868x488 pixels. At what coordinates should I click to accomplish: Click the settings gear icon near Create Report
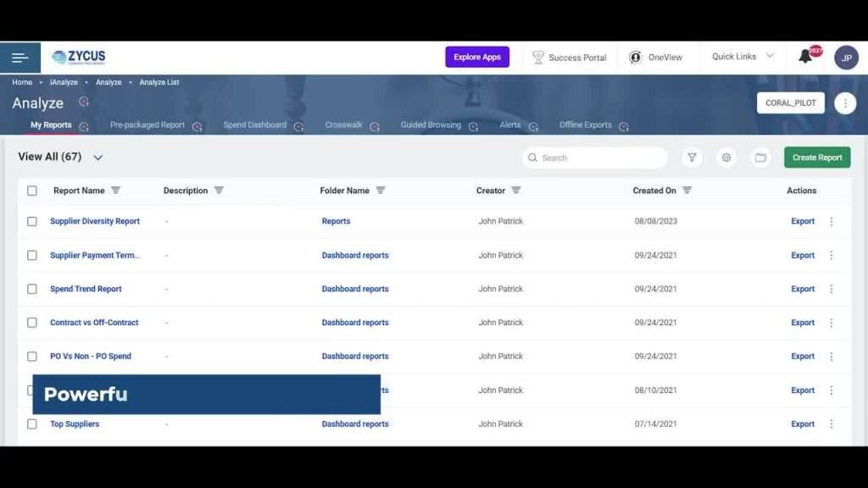(x=726, y=157)
